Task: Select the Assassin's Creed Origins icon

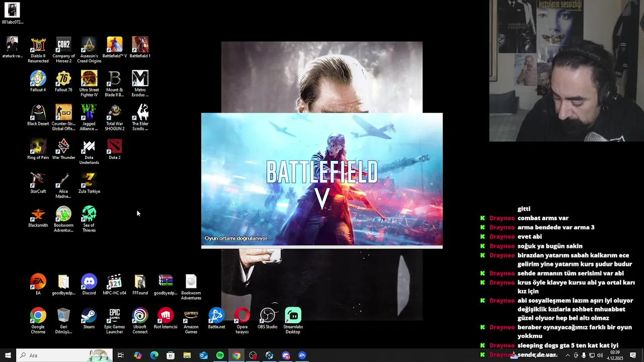Action: [89, 50]
